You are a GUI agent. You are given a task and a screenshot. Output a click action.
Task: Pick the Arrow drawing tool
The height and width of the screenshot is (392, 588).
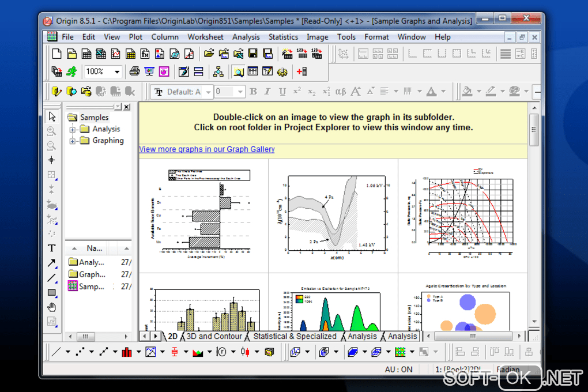tap(52, 263)
